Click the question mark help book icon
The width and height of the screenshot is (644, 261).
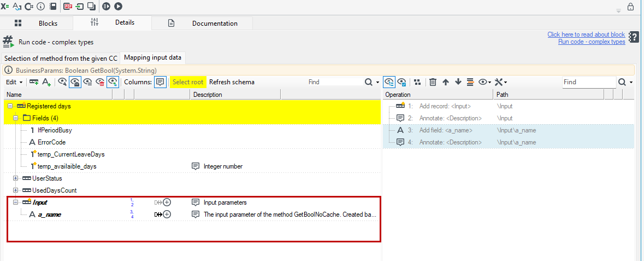634,37
